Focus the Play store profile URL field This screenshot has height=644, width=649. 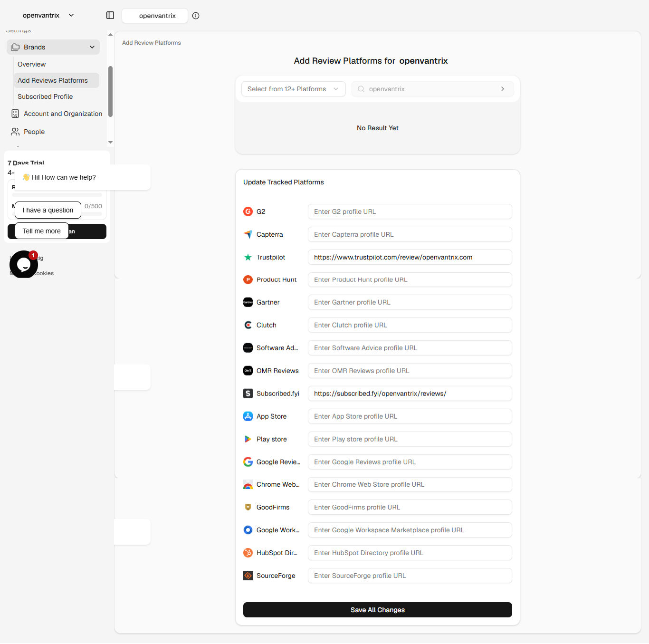[x=410, y=439]
